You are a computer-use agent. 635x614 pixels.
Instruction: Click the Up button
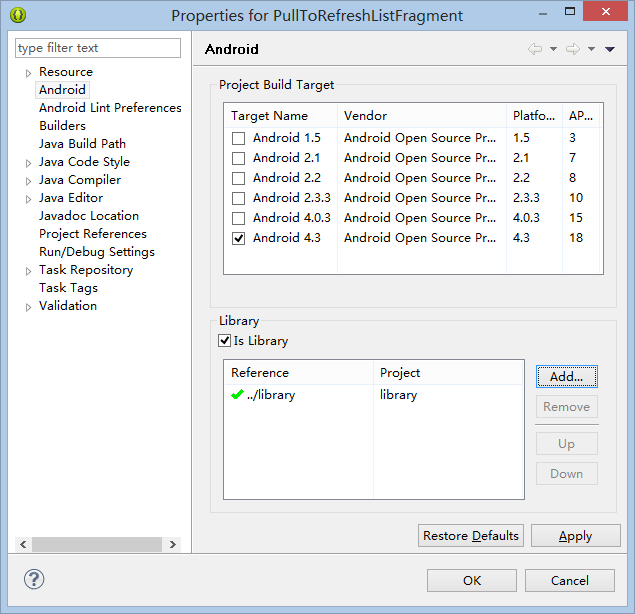(567, 444)
